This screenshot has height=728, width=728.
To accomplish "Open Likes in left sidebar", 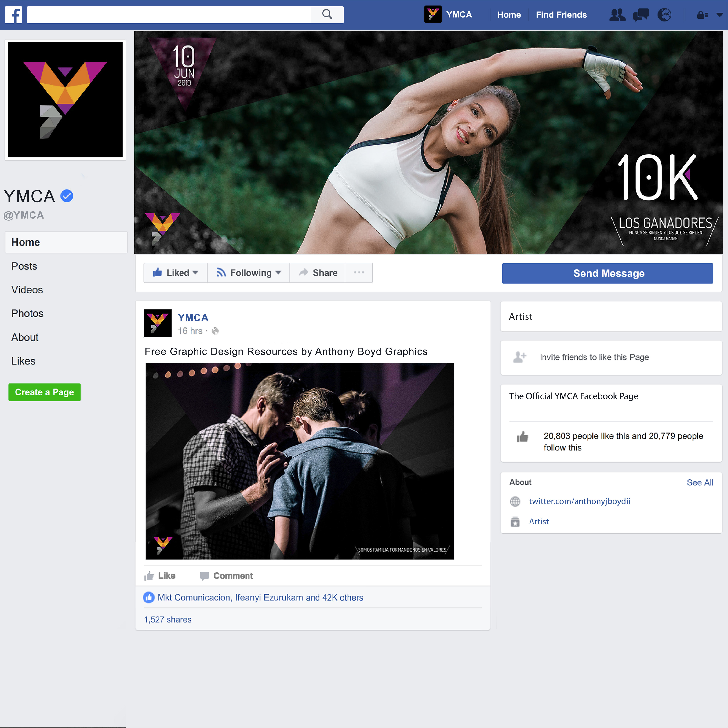I will click(23, 361).
